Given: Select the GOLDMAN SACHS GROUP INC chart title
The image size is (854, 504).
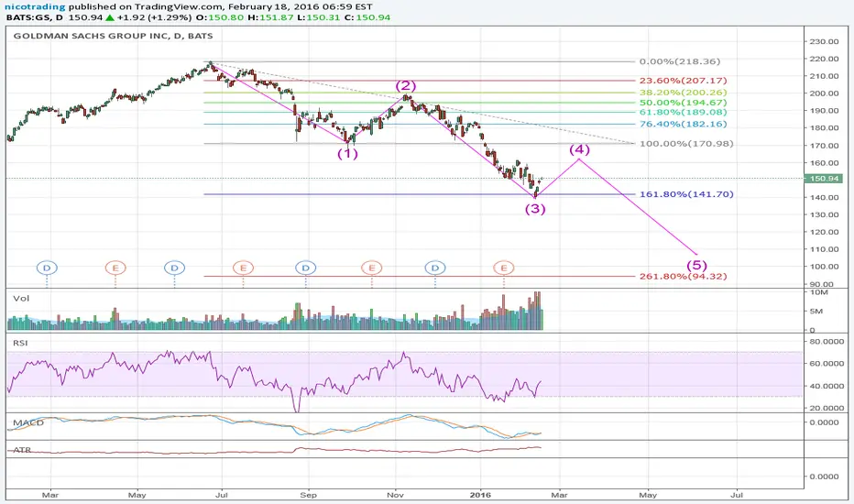Looking at the screenshot, I should (x=114, y=36).
